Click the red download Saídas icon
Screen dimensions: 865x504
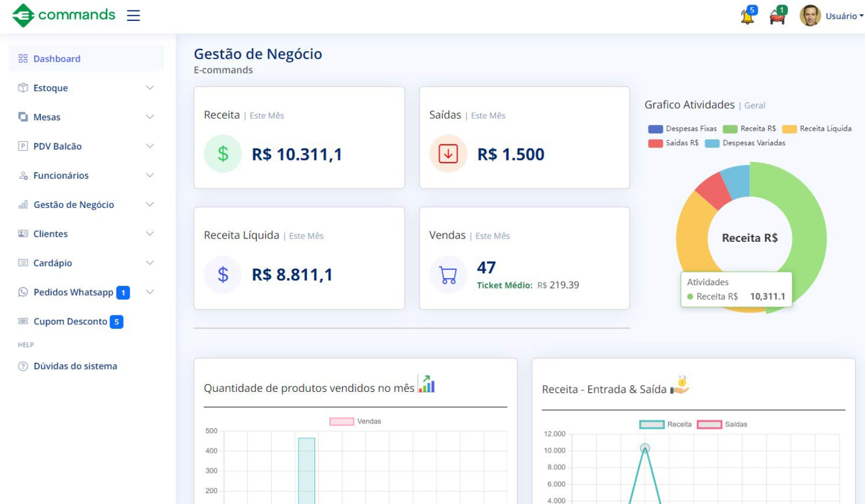point(448,154)
